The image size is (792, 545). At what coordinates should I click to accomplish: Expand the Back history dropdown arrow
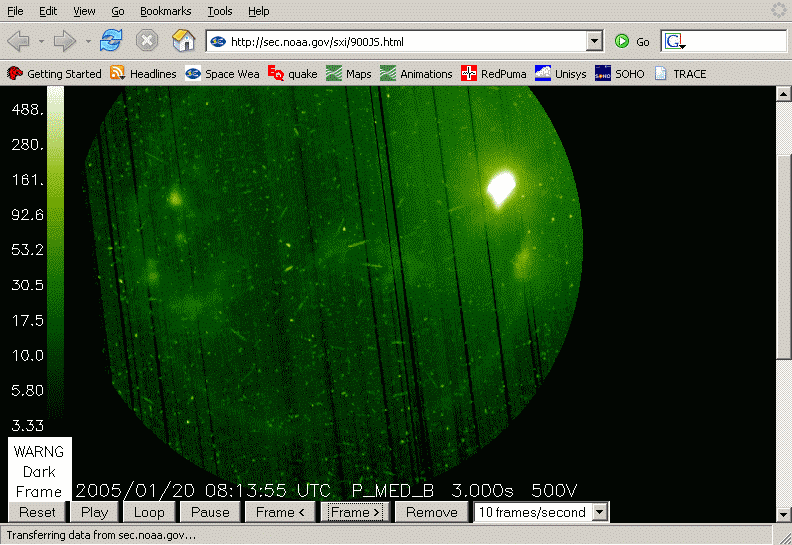point(41,41)
